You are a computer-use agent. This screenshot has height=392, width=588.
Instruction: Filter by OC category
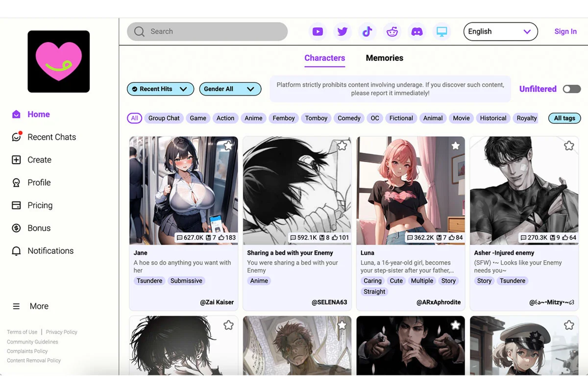click(375, 118)
